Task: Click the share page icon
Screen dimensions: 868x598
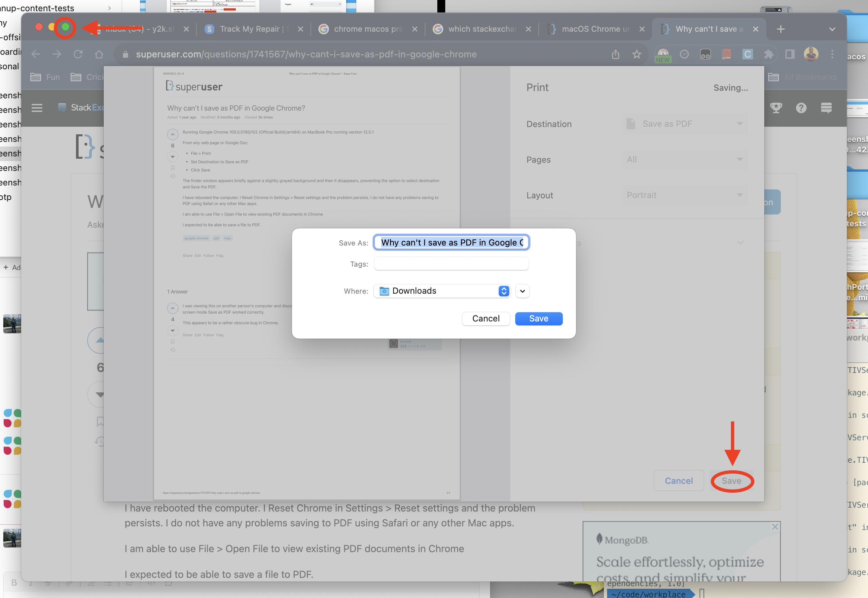Action: click(x=615, y=54)
